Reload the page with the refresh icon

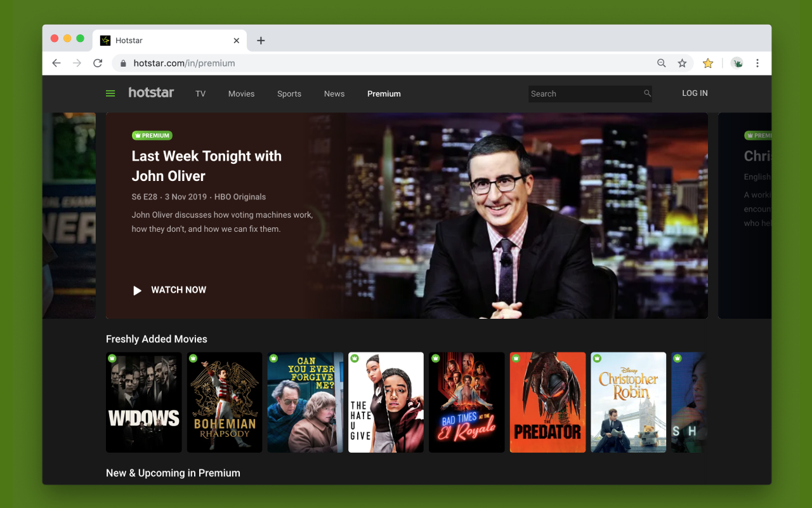pyautogui.click(x=98, y=63)
